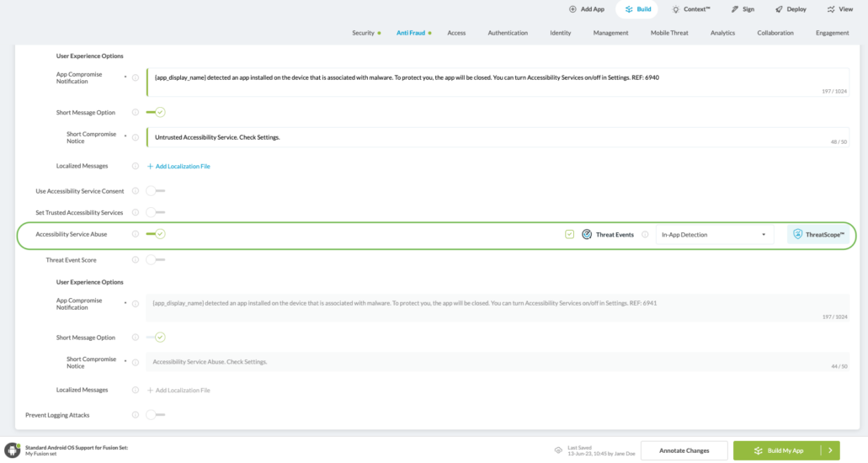Open the Mobile Threat tab
This screenshot has height=463, width=868.
pyautogui.click(x=669, y=33)
